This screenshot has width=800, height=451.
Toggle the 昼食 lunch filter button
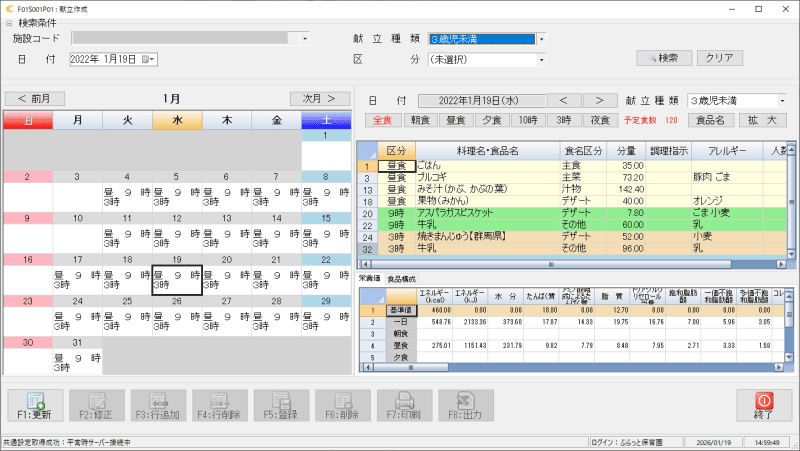455,120
